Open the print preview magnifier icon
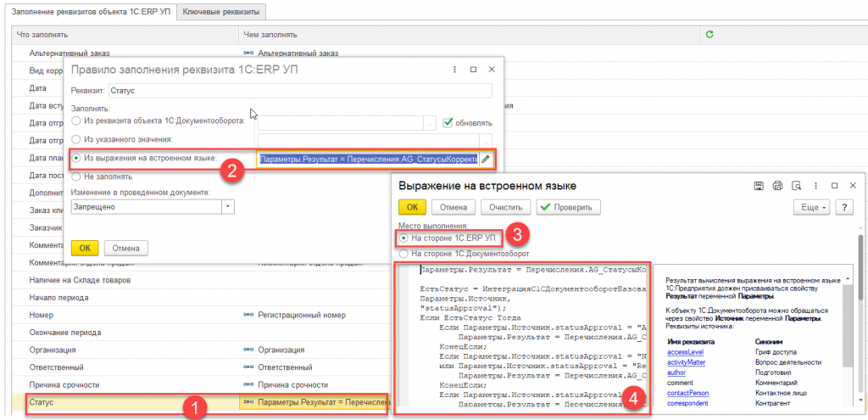The width and height of the screenshot is (868, 420). pyautogui.click(x=797, y=186)
